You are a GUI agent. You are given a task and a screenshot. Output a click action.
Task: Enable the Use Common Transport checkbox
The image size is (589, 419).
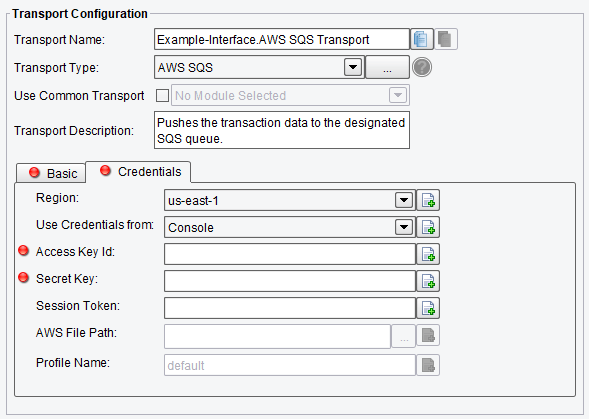162,95
